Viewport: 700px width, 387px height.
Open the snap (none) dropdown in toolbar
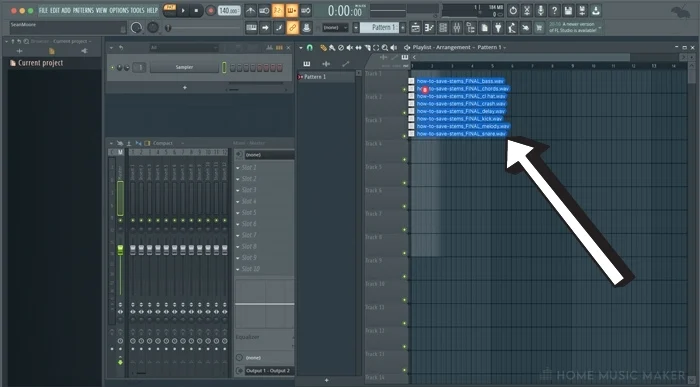(335, 28)
